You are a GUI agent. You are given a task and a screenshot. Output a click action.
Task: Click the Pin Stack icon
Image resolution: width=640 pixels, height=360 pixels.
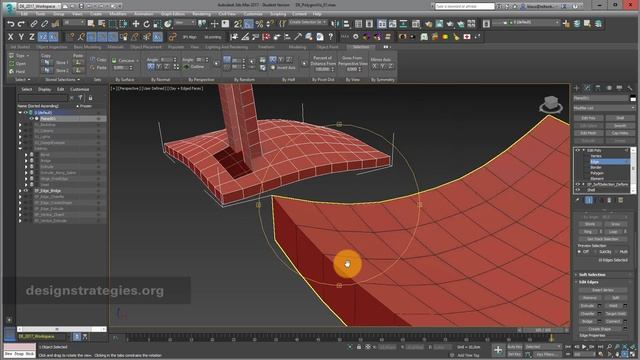pos(578,200)
